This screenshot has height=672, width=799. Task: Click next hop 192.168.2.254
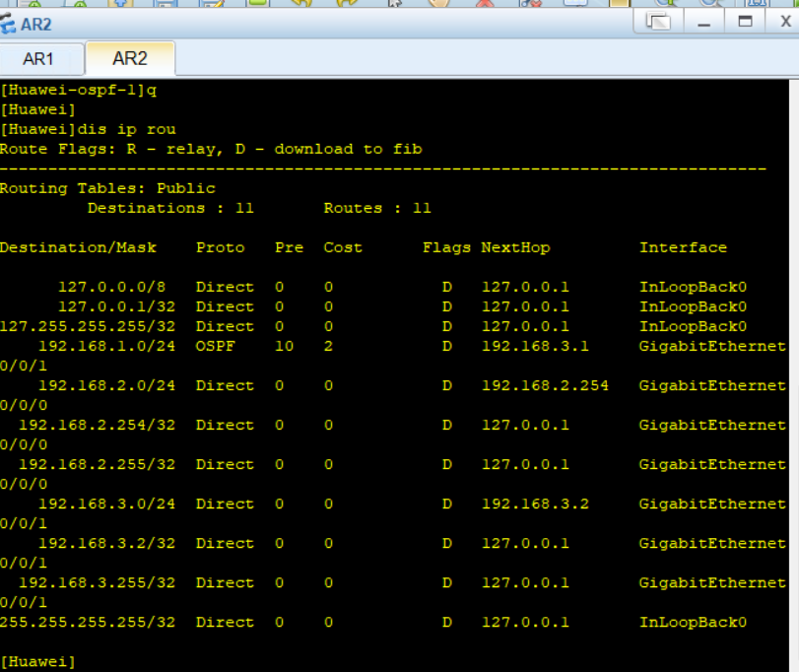pyautogui.click(x=545, y=385)
